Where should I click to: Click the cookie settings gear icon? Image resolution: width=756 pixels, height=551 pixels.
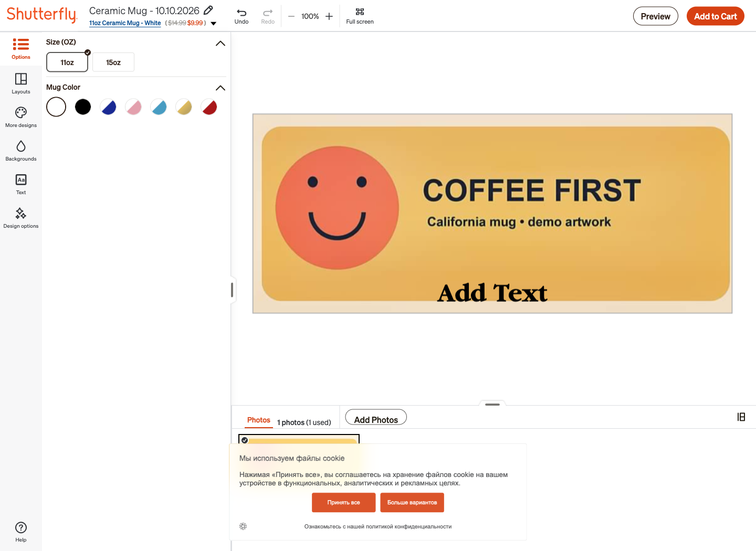[x=243, y=526]
